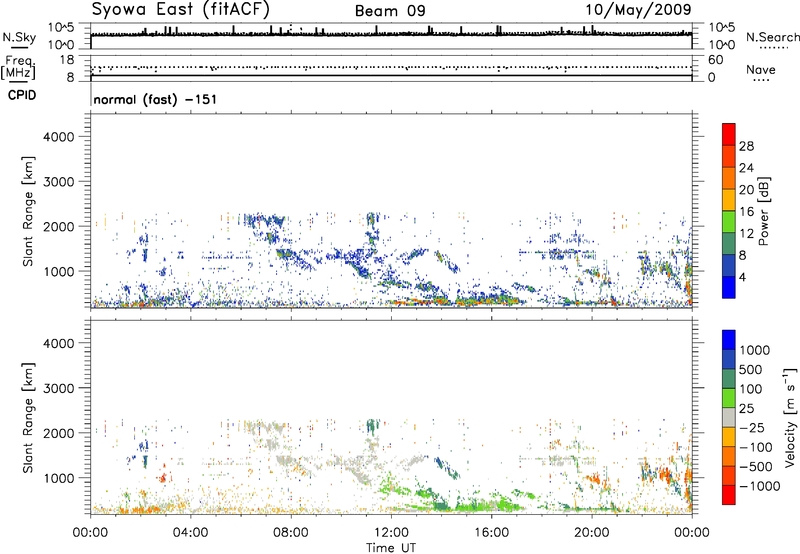Click the gray -25 to 25 velocity swatch
This screenshot has height=554, width=800.
[729, 417]
